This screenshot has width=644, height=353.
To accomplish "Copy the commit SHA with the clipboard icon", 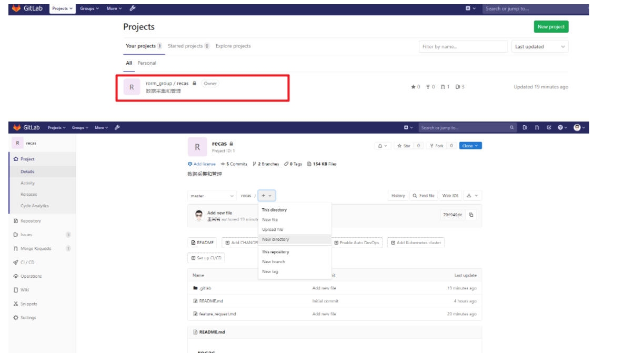I will 471,215.
